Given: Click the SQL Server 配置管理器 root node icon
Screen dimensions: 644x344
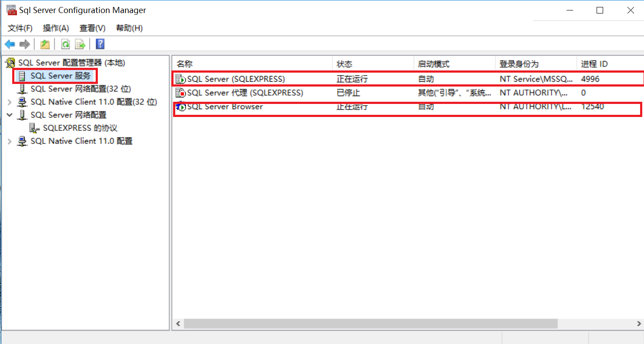Looking at the screenshot, I should [10, 63].
